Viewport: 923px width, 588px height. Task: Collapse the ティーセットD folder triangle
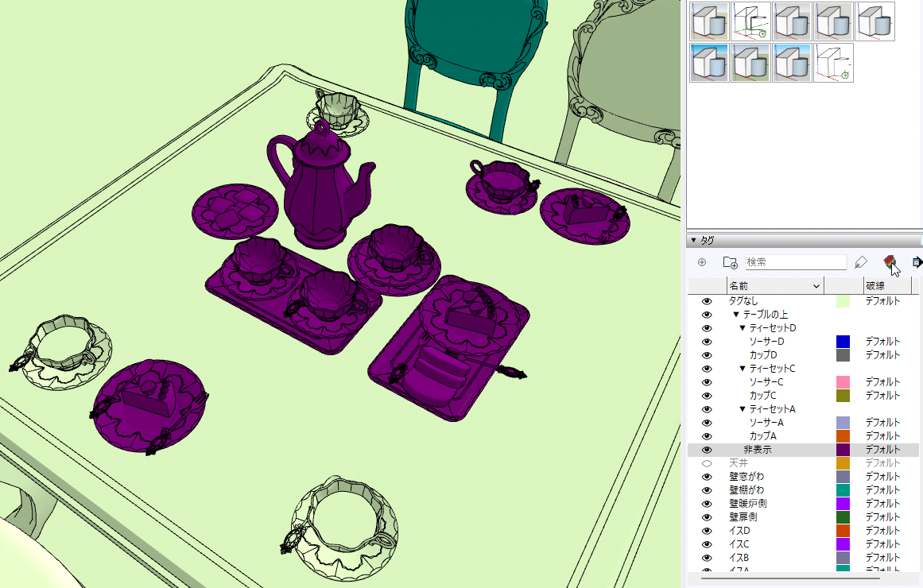pyautogui.click(x=743, y=328)
